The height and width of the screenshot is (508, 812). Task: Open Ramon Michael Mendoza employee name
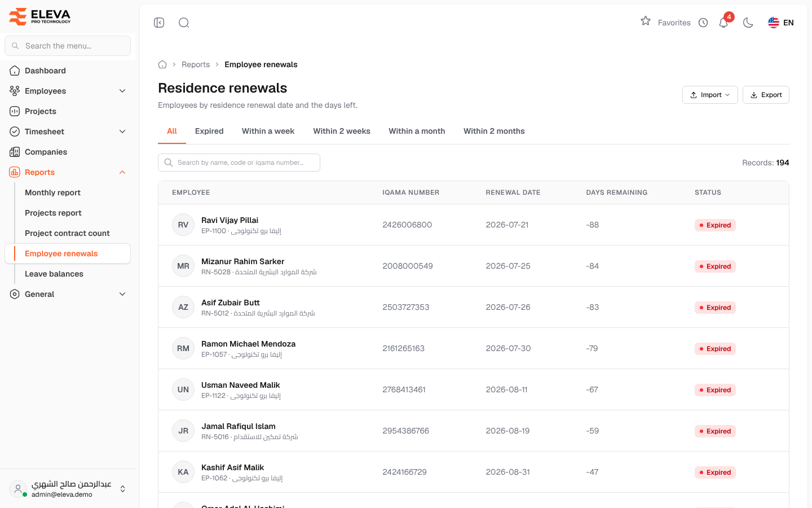[248, 344]
